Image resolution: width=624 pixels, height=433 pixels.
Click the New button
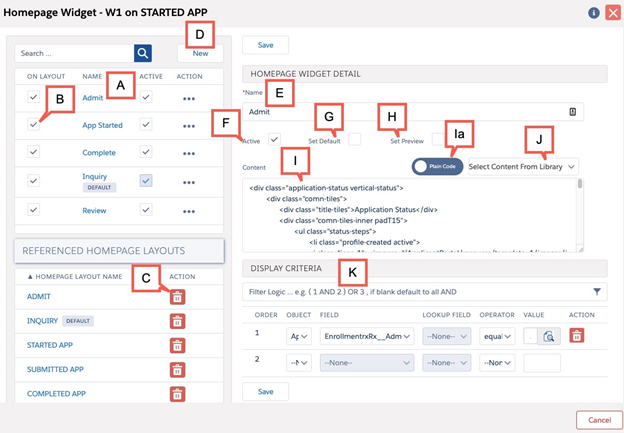200,53
